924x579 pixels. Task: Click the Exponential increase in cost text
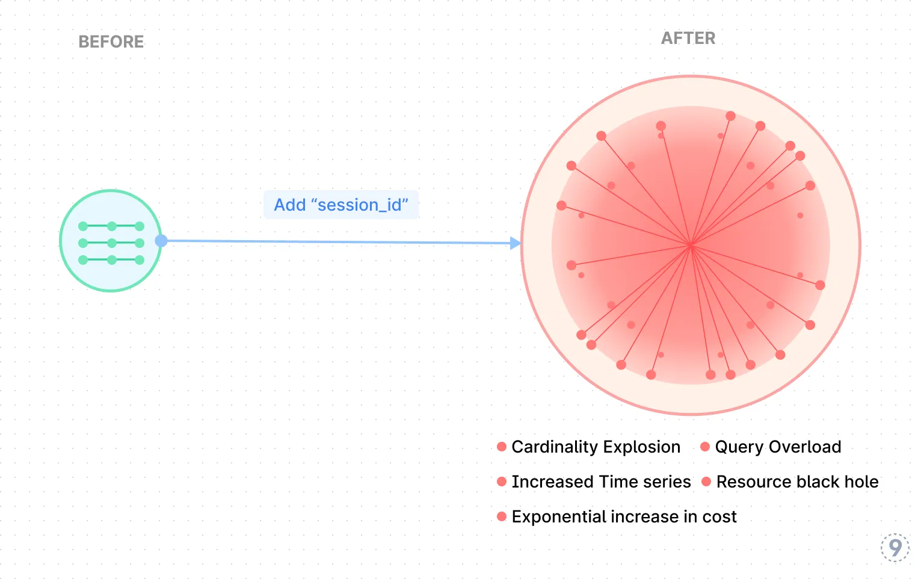(624, 516)
